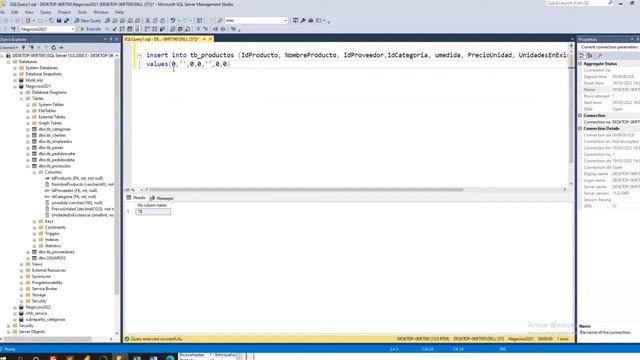Select the Server Objects folder
This screenshot has height=360, width=640.
tap(32, 332)
